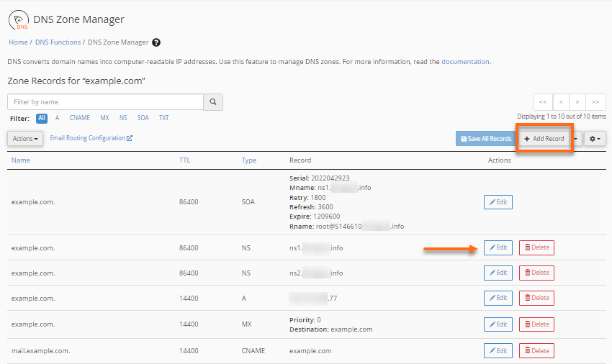Viewport: 612px width, 364px height.
Task: Delete the ns1 NS record
Action: pyautogui.click(x=536, y=247)
